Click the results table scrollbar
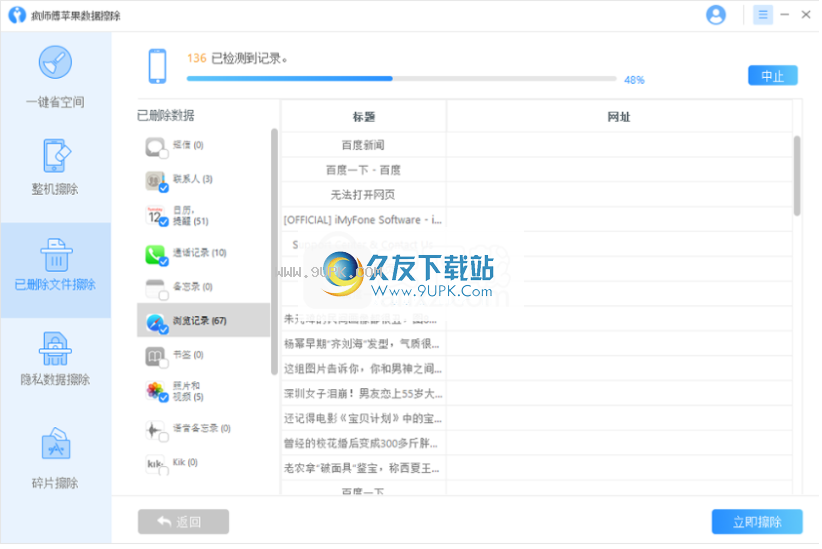This screenshot has width=822, height=549. [x=799, y=177]
